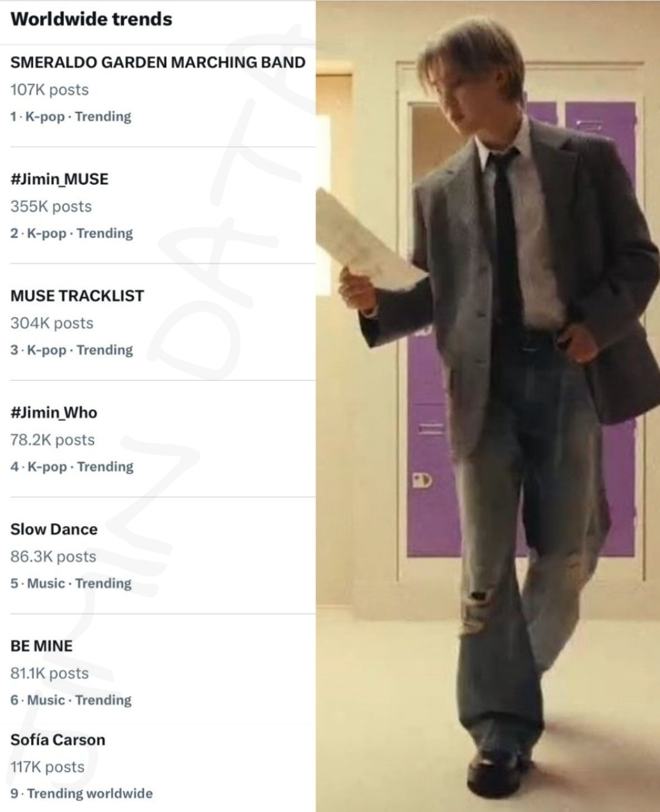Click the 78.2K posts count
660x812 pixels.
[53, 440]
